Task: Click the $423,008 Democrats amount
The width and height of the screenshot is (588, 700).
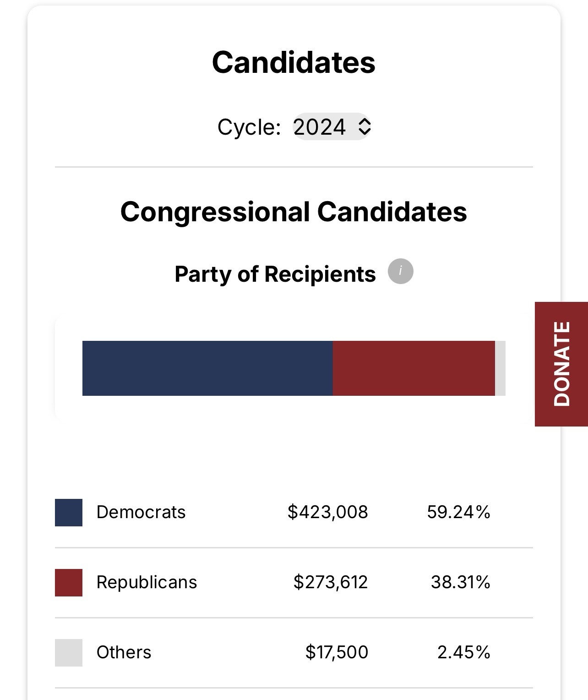Action: pyautogui.click(x=327, y=512)
